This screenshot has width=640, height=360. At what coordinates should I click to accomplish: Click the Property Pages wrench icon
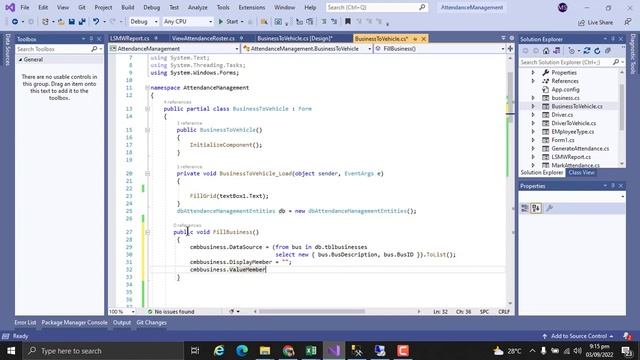point(549,209)
